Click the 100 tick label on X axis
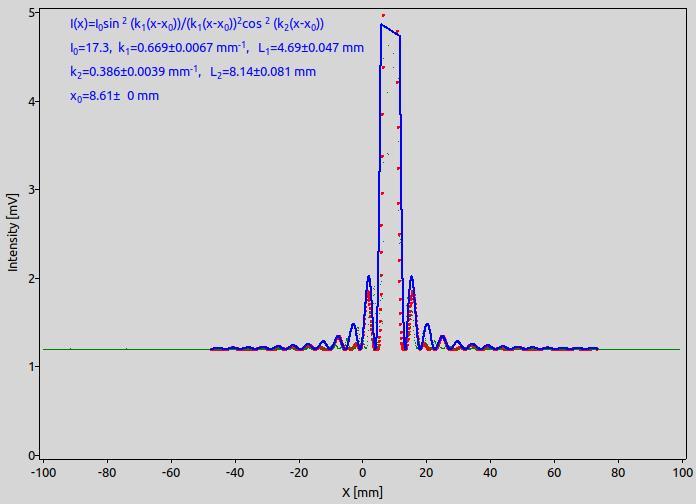This screenshot has height=504, width=696. click(x=683, y=472)
